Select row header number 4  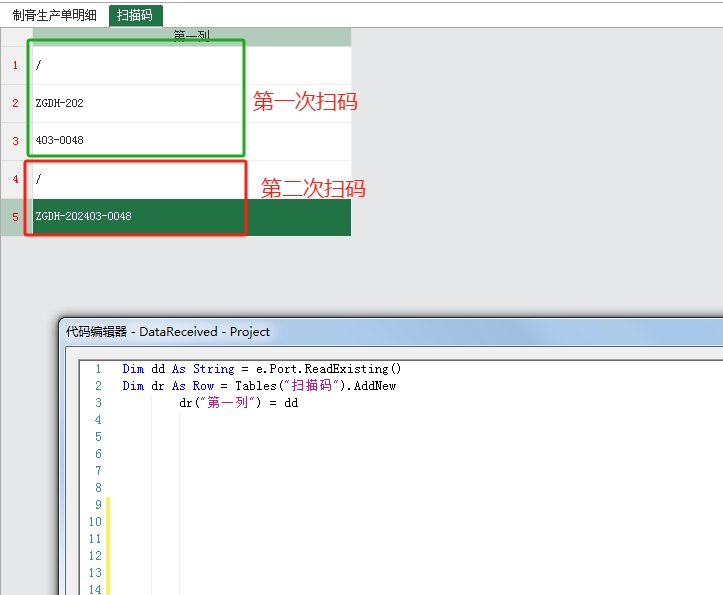click(16, 179)
